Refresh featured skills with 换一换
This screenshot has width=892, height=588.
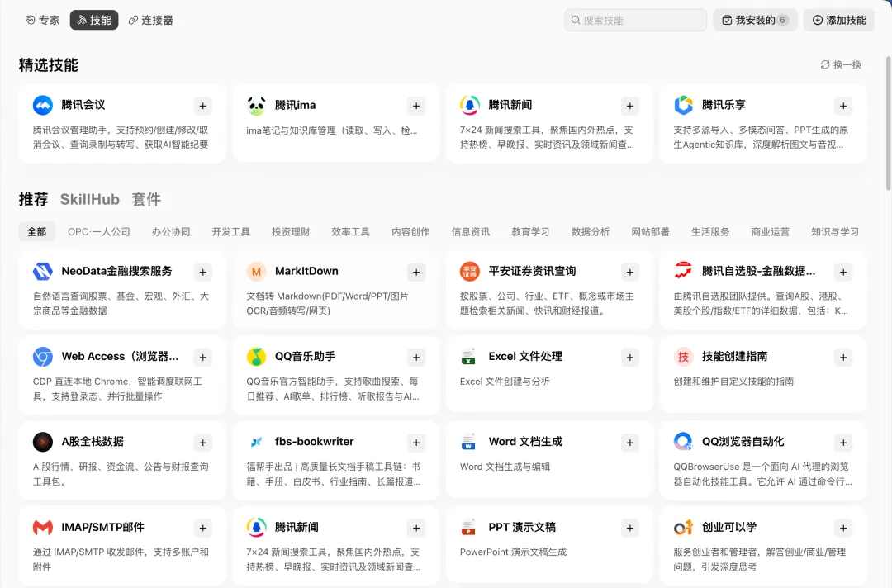click(x=841, y=64)
